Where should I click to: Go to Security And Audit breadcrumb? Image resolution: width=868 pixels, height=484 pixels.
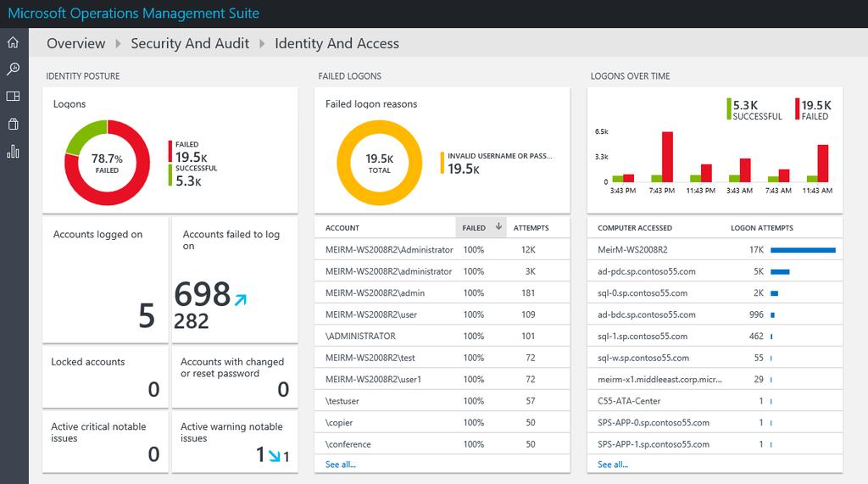click(190, 43)
